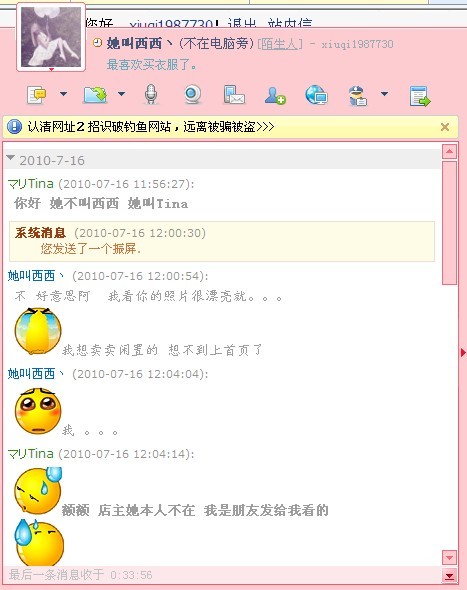
Task: Click the send SMS message icon
Action: click(234, 95)
